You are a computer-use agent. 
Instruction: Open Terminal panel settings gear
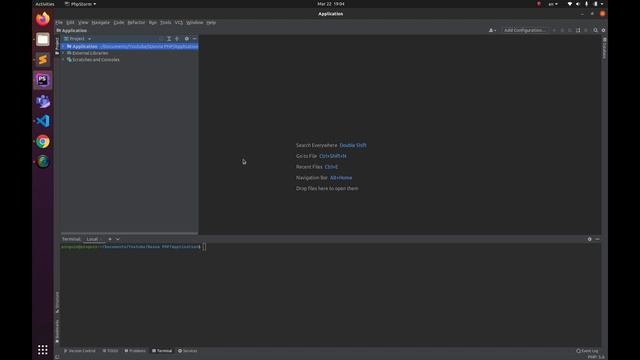(589, 239)
